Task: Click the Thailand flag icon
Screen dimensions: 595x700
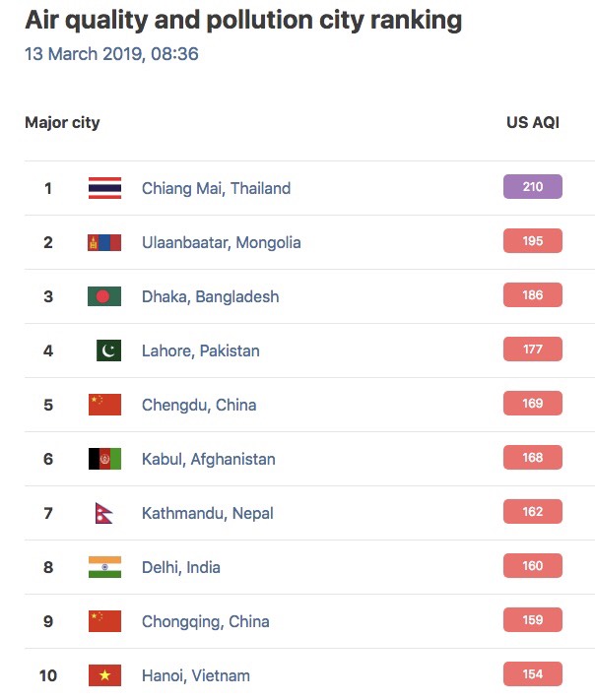Action: coord(104,188)
